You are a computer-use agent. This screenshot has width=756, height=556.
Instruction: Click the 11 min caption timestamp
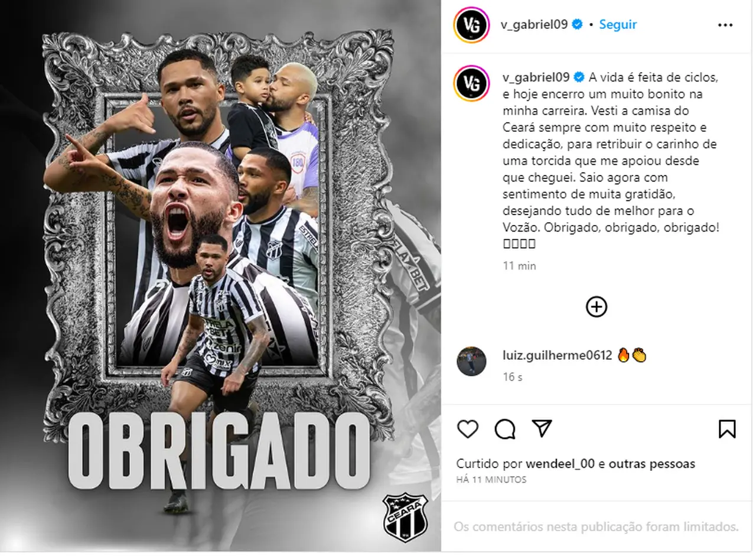pos(519,266)
